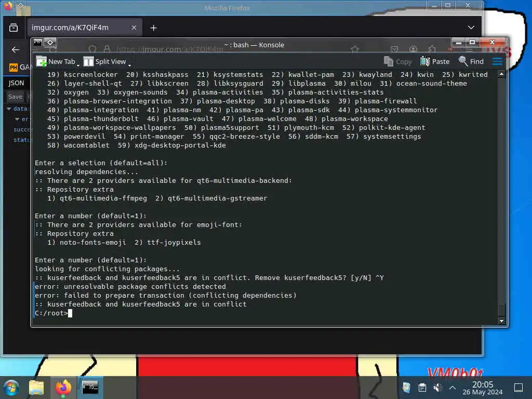Open the Konsole hamburger menu
This screenshot has height=399, width=532.
497,61
